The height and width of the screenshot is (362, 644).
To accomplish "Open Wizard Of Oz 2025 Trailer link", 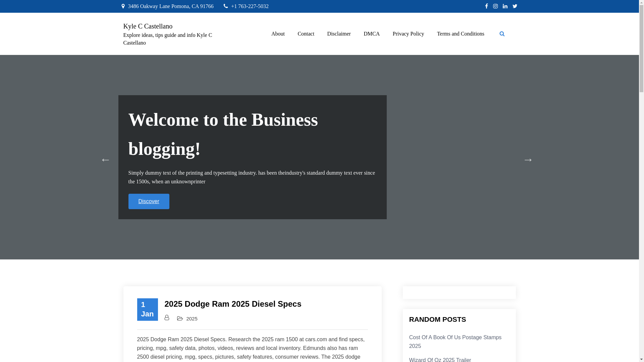I will (x=440, y=360).
